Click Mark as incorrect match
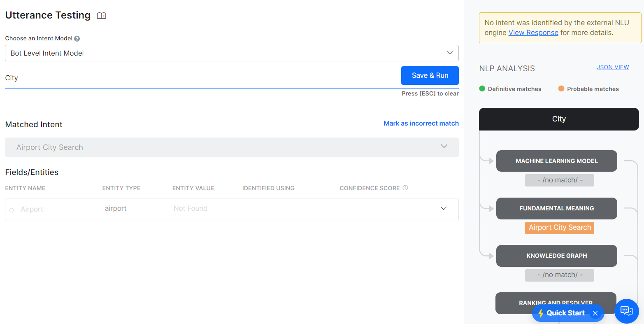Screen dimensions: 644x324 click(421, 123)
